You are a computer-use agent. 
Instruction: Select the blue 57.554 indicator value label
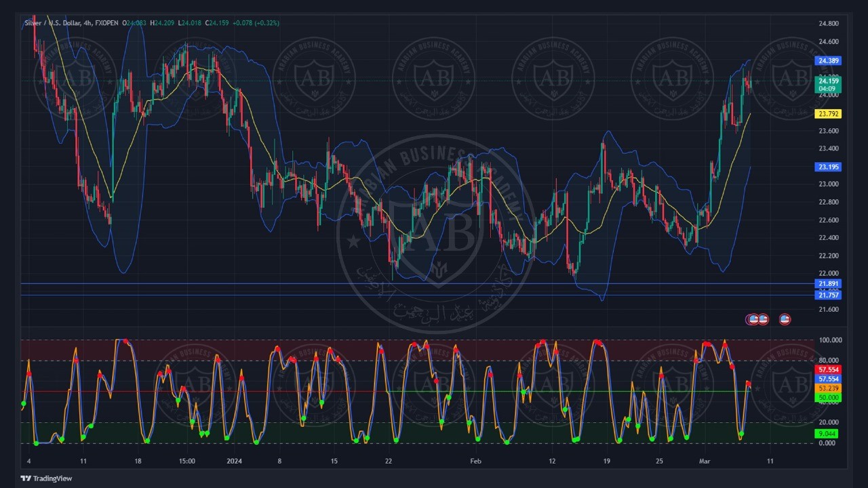(829, 379)
